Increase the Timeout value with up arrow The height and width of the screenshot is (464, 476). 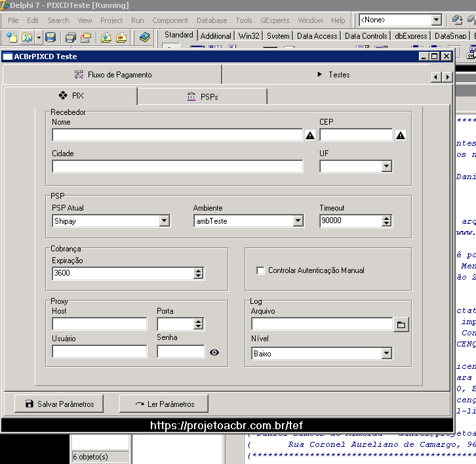pyautogui.click(x=386, y=218)
